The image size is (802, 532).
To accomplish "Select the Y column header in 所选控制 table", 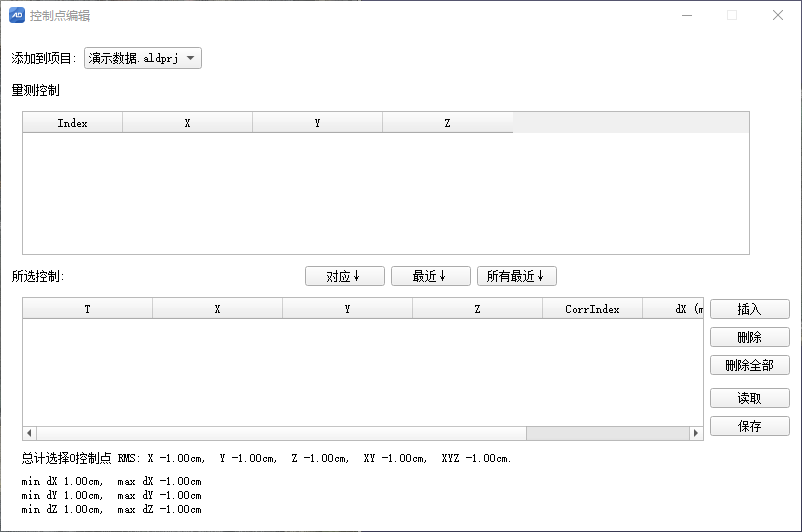I will [x=347, y=309].
